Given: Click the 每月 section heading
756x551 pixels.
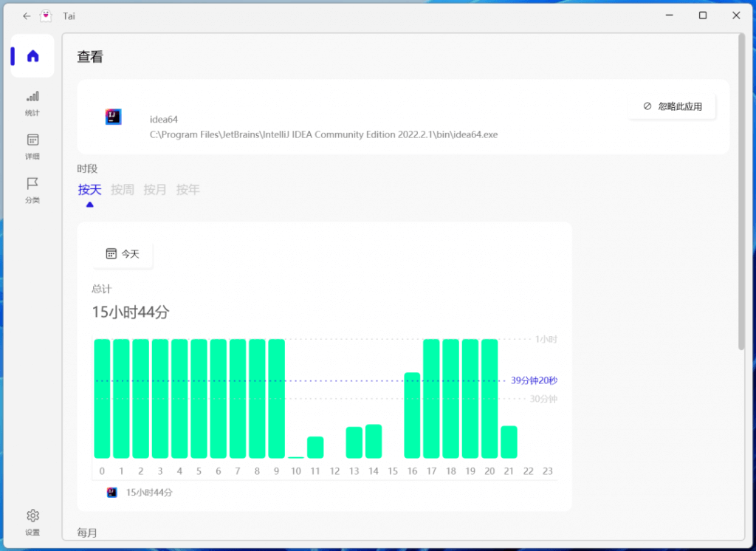Looking at the screenshot, I should 87,533.
